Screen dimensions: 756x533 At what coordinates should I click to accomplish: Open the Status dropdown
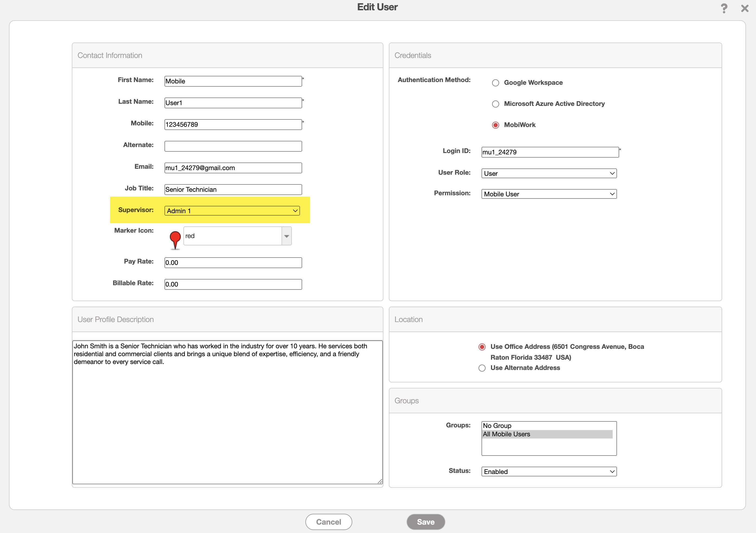[x=548, y=472]
